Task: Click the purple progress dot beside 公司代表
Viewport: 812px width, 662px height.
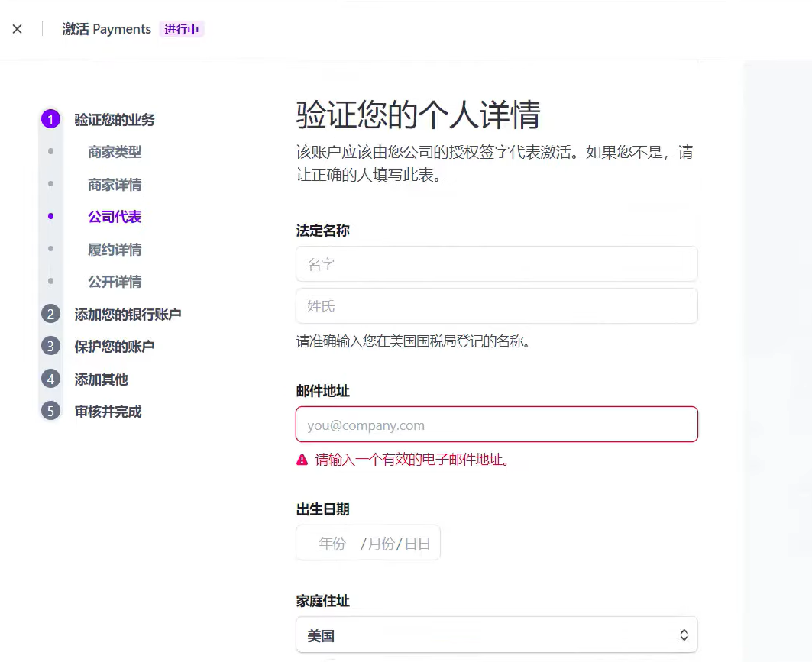Action: pyautogui.click(x=50, y=216)
